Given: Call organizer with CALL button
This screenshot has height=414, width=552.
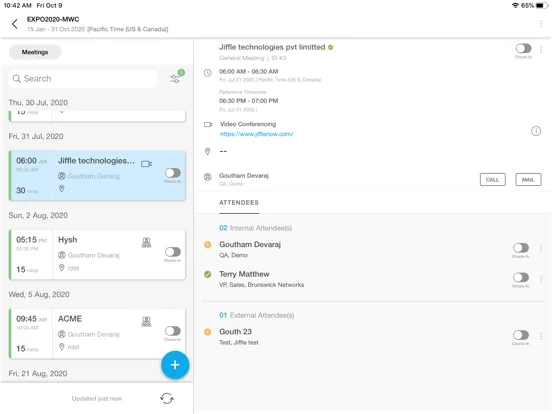Looking at the screenshot, I should (x=493, y=180).
